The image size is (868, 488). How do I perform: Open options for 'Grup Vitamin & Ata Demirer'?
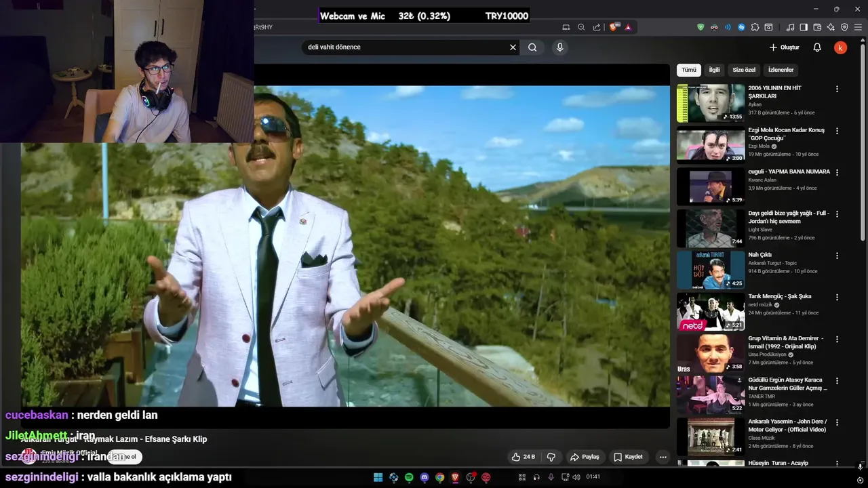[x=837, y=339]
